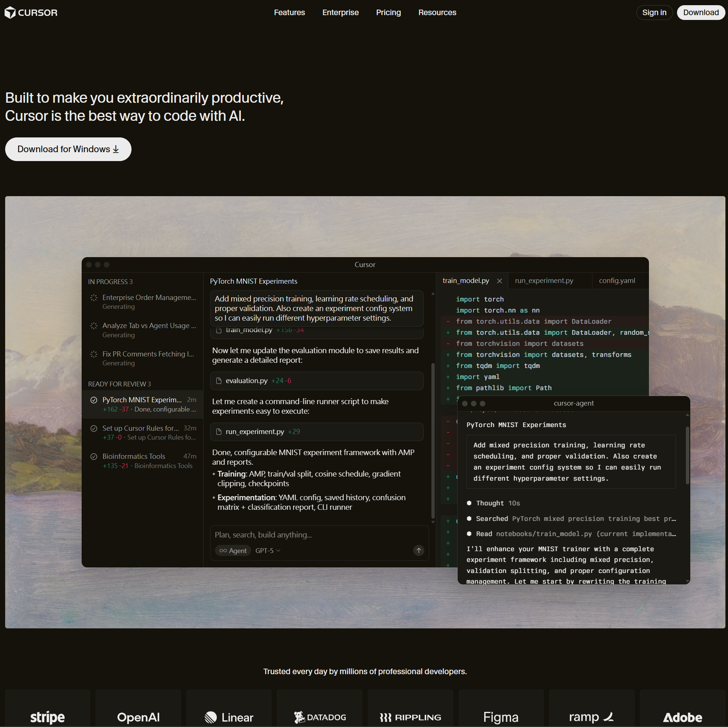728x727 pixels.
Task: Click the spinner icon for Enterprise Order Management
Action: tap(94, 298)
